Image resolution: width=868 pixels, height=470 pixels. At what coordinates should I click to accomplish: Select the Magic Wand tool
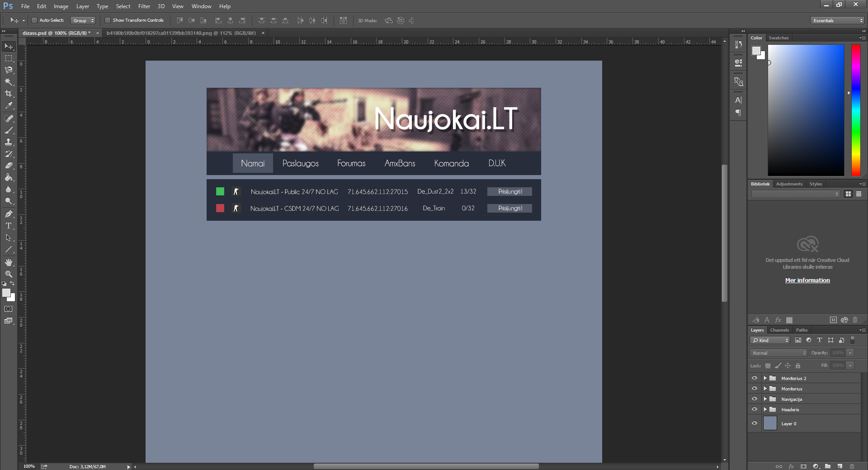(x=9, y=82)
